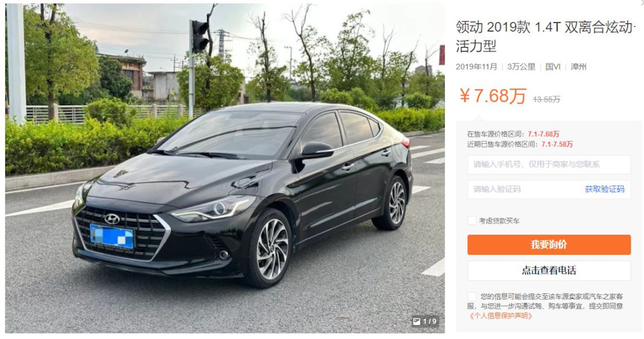Click the Hyundai logo on the car grille
The height and width of the screenshot is (339, 644).
click(112, 219)
